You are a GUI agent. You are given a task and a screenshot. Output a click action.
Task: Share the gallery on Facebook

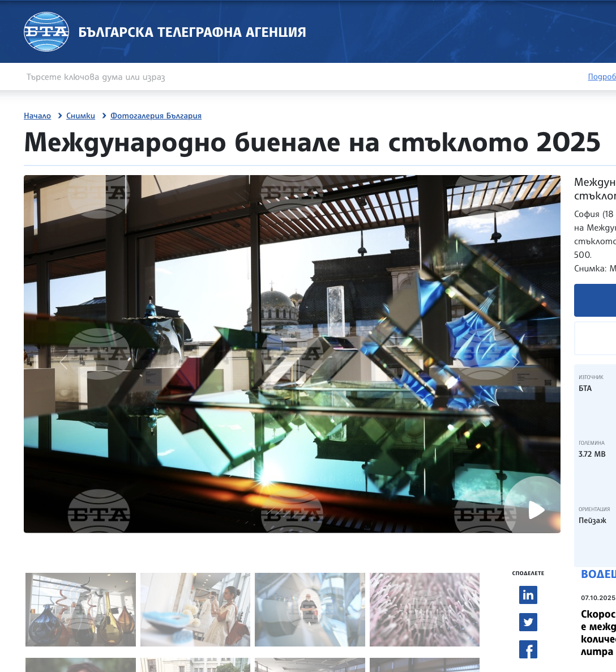click(x=528, y=649)
